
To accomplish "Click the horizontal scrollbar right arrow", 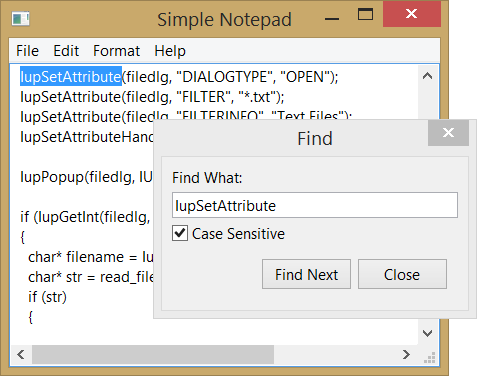I will coord(406,354).
